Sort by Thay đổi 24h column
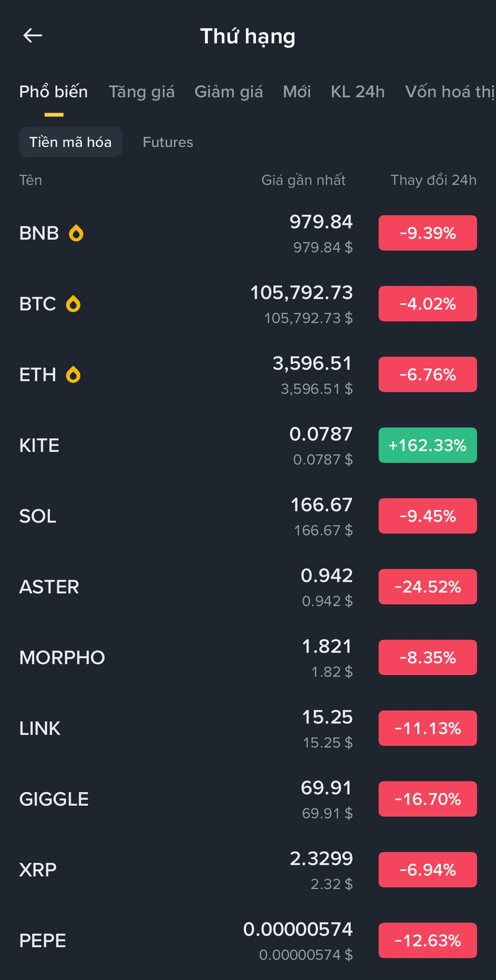The image size is (496, 980). click(433, 180)
